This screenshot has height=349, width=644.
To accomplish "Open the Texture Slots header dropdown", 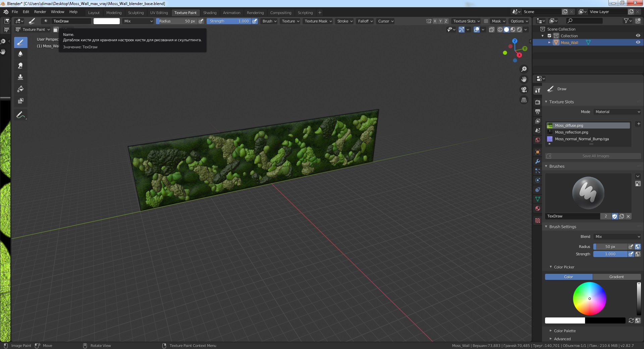I will pyautogui.click(x=467, y=21).
